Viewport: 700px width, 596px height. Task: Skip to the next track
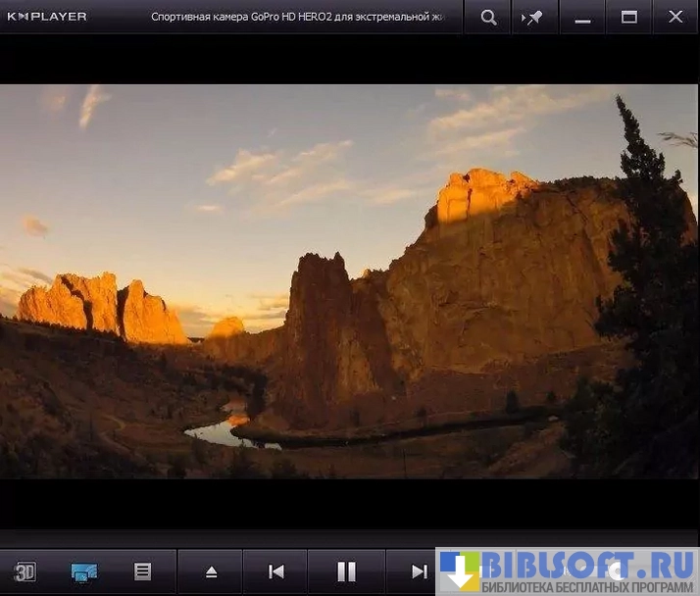(419, 571)
